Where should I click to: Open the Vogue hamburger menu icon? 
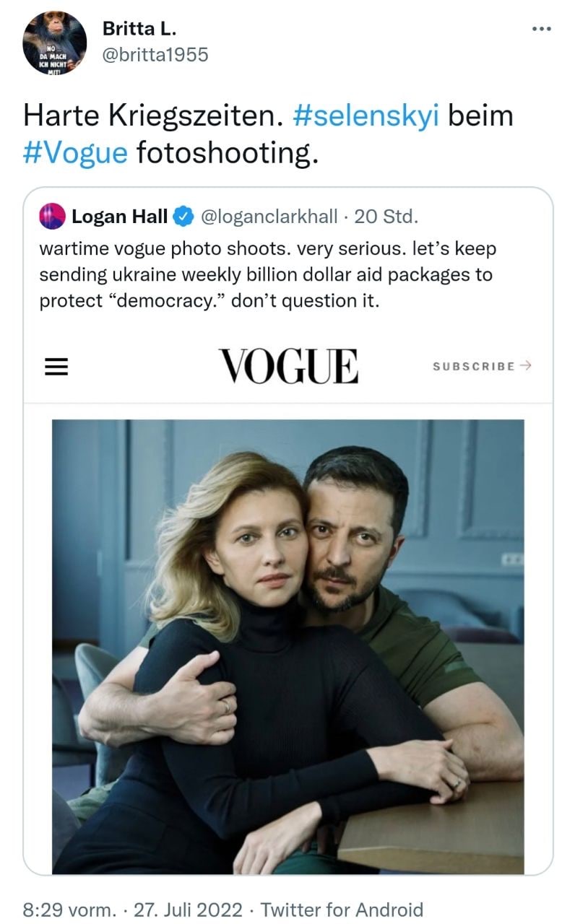coord(56,367)
